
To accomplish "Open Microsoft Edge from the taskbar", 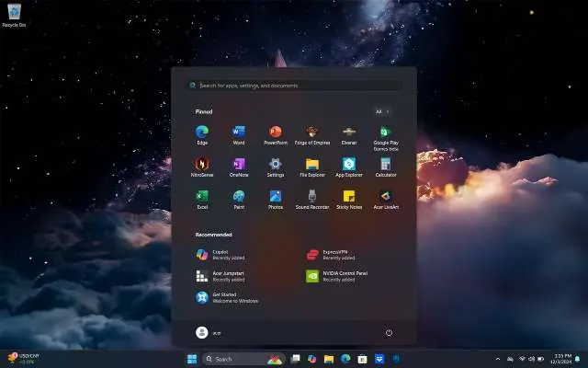I will point(345,360).
